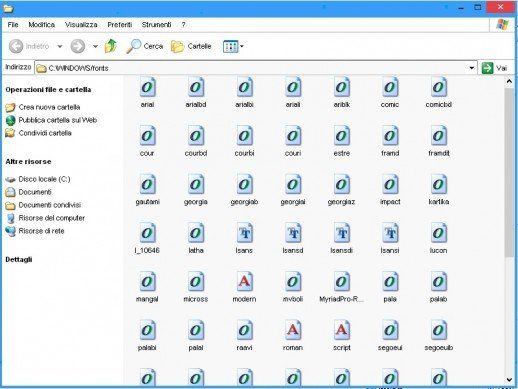Select the lsans TrueType font
Image resolution: width=518 pixels, height=389 pixels.
244,239
